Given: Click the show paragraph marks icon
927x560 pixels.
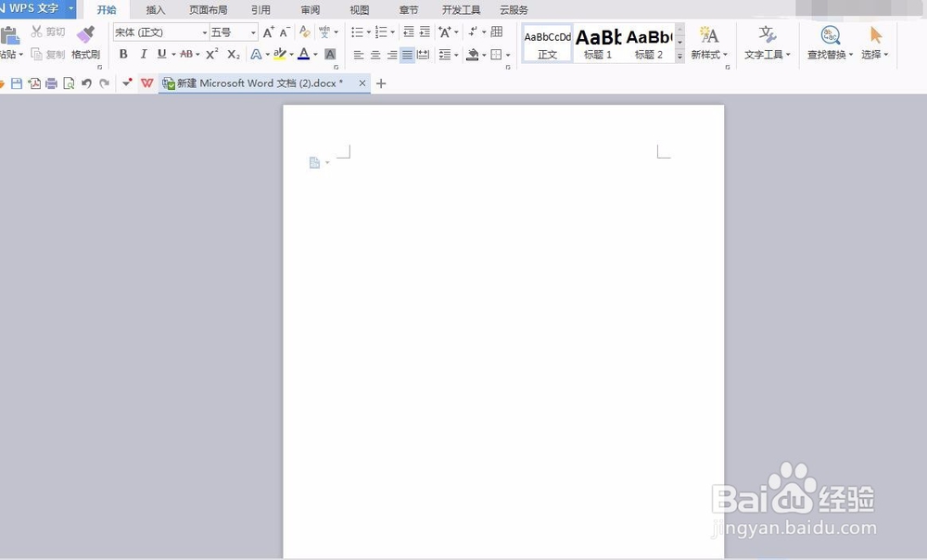Looking at the screenshot, I should pos(473,32).
